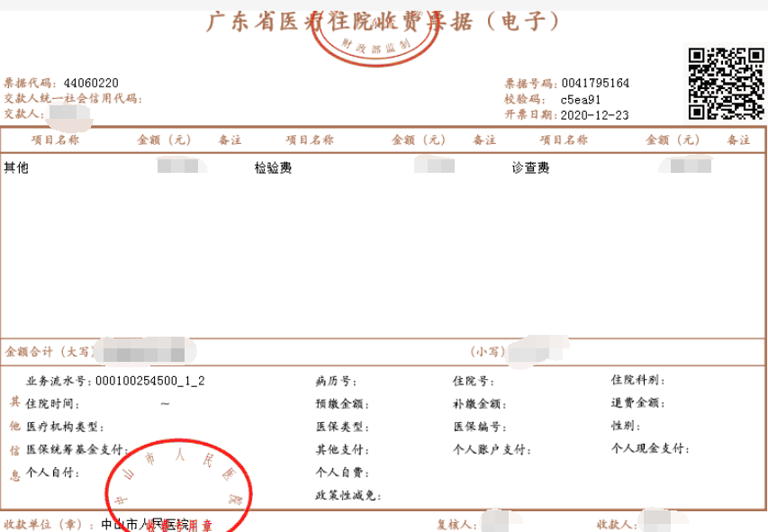768x532 pixels.
Task: Click the 补缴金额 label
Action: pos(480,404)
